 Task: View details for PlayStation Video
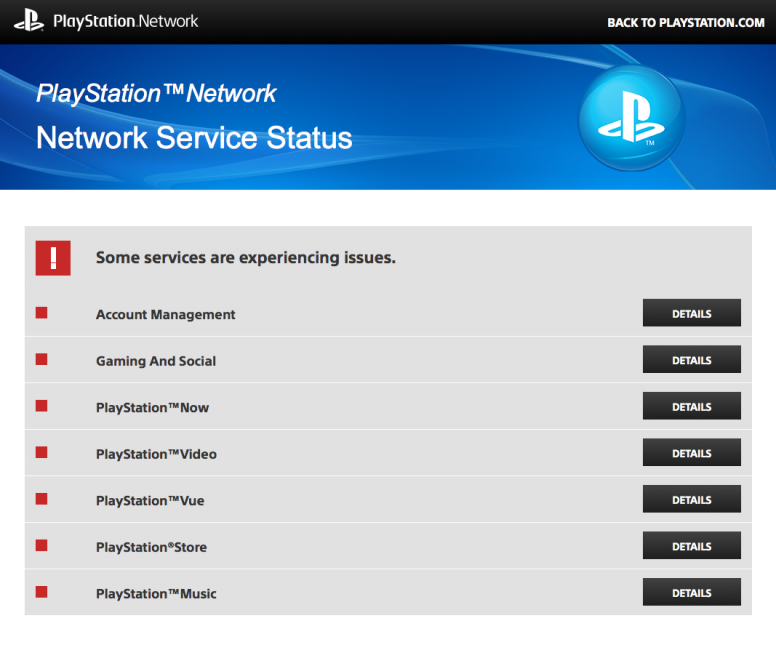tap(692, 452)
